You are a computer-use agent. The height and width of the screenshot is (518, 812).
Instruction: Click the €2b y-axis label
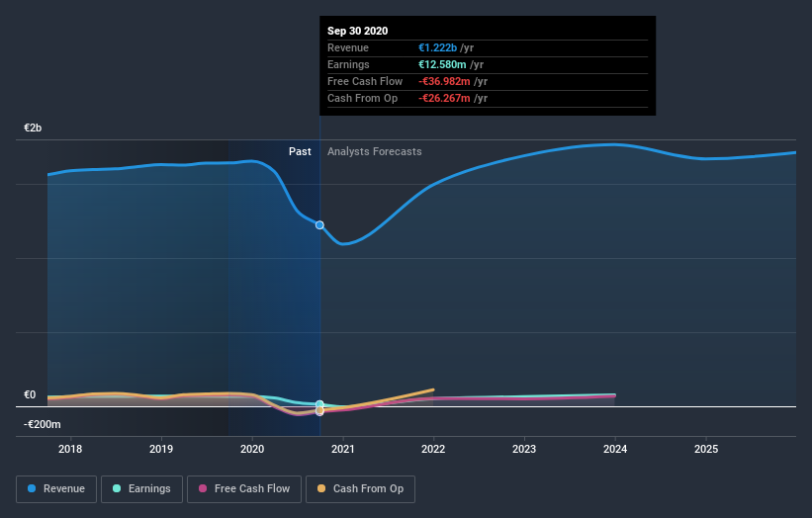pyautogui.click(x=33, y=128)
